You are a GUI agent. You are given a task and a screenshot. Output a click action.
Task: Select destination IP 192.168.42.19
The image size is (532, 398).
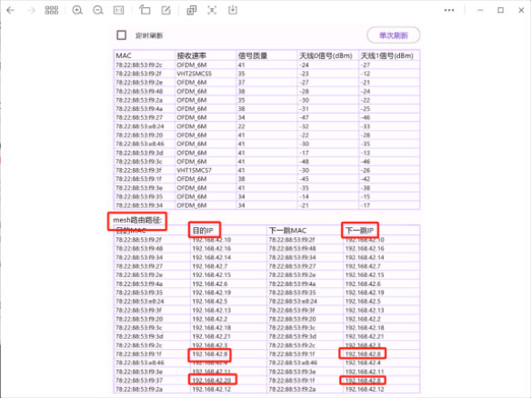click(212, 293)
